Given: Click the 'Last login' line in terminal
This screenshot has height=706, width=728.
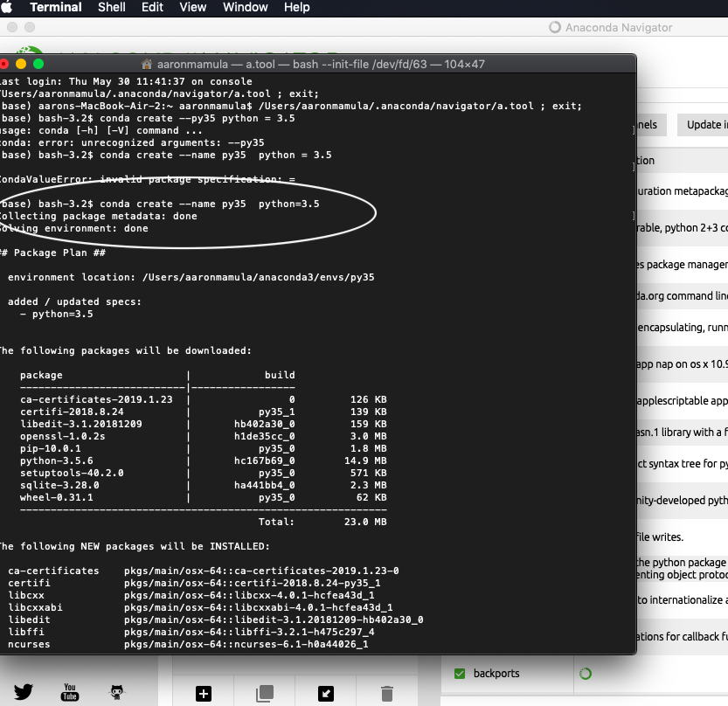Looking at the screenshot, I should pos(126,81).
